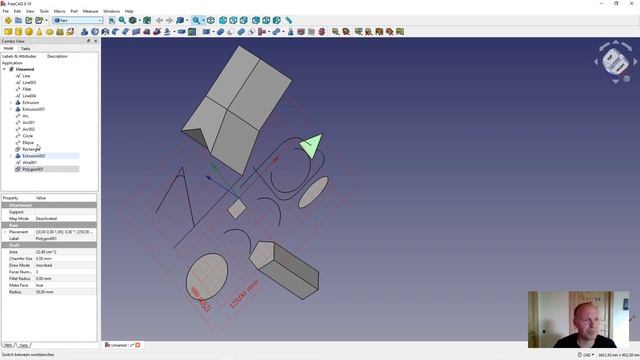Click the Top view cube icon
The image size is (640, 360).
pyautogui.click(x=233, y=20)
